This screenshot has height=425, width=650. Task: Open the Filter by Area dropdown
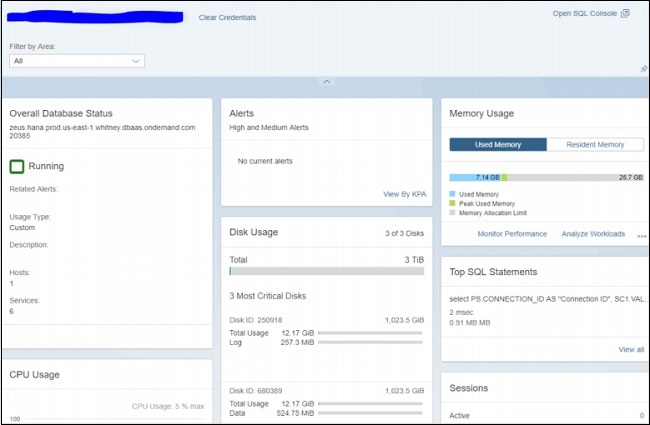77,61
